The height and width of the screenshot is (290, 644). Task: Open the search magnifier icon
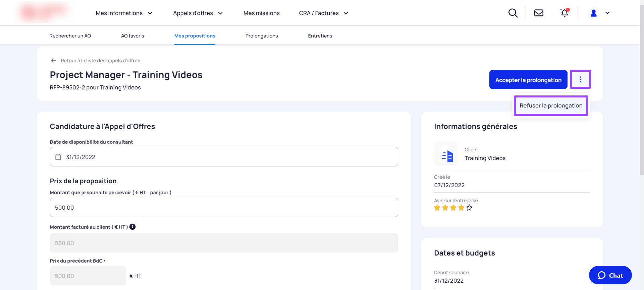[513, 13]
